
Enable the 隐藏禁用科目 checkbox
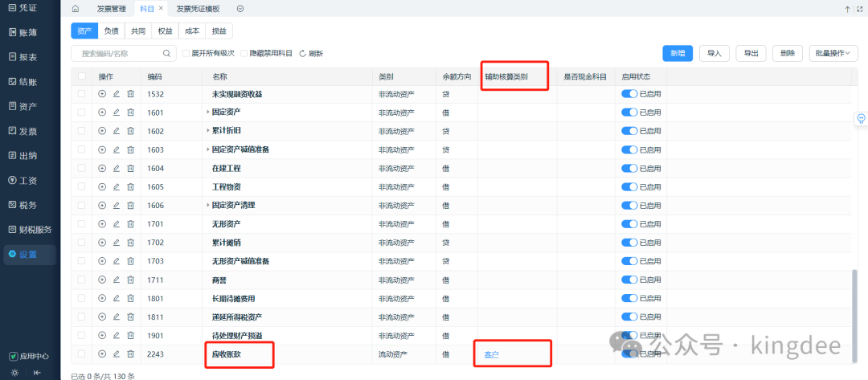tap(244, 53)
